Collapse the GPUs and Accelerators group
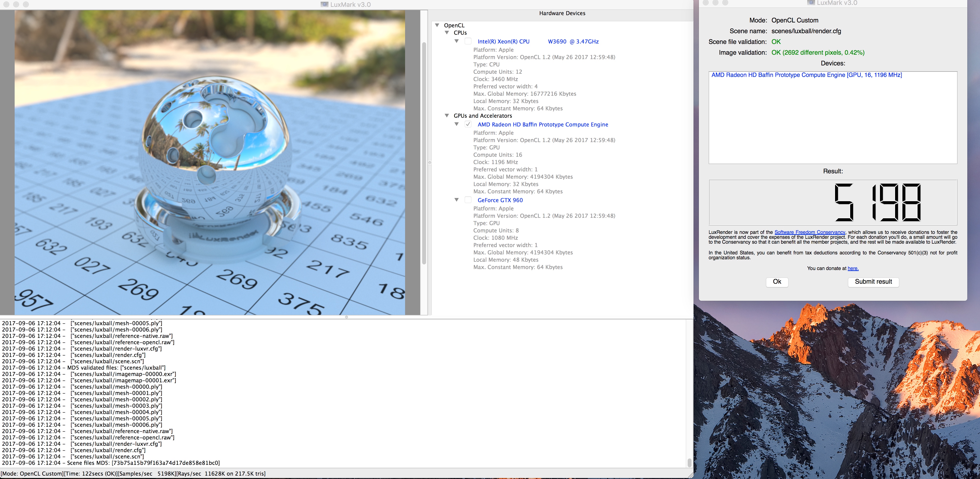Viewport: 980px width, 479px height. (447, 116)
